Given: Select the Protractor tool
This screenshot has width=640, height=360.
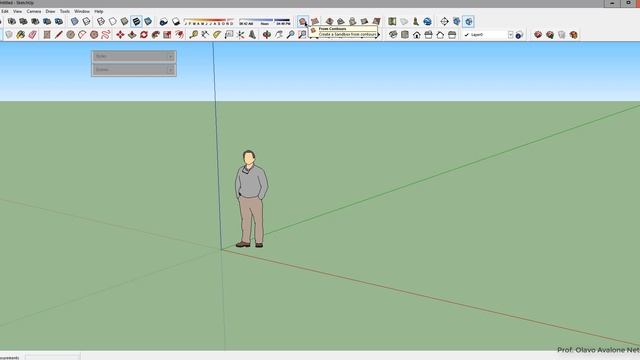Looking at the screenshot, I should pos(217,35).
